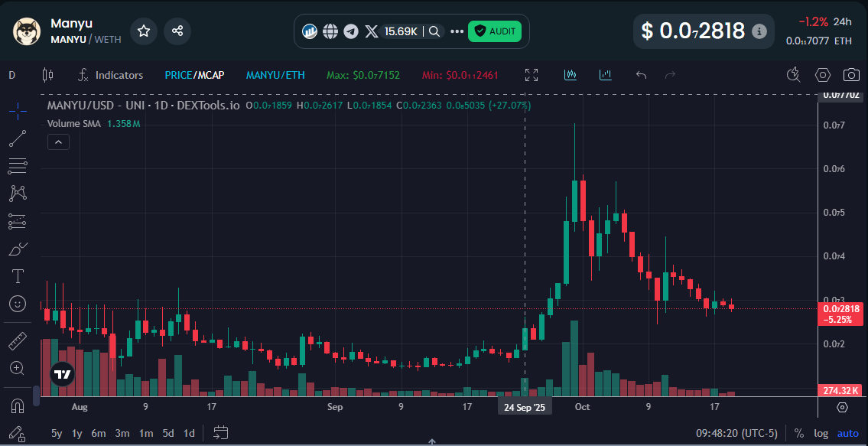
Task: Set range to 5y
Action: (57, 433)
